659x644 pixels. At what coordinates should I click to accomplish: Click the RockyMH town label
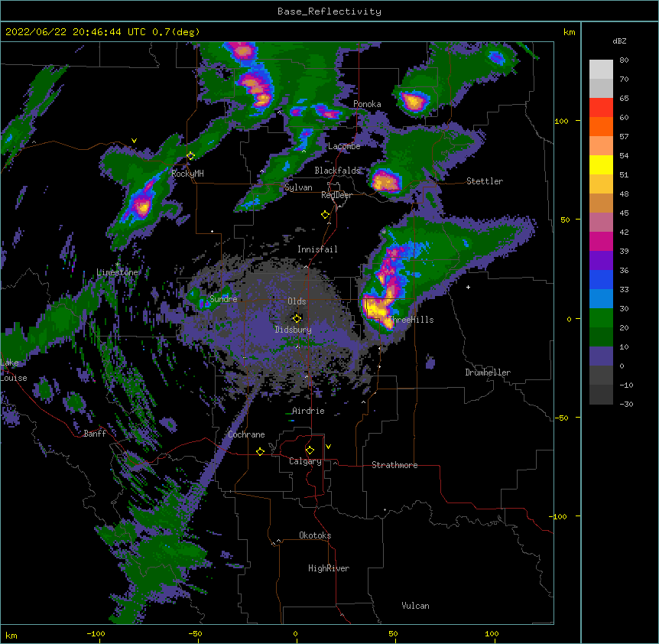(x=188, y=174)
